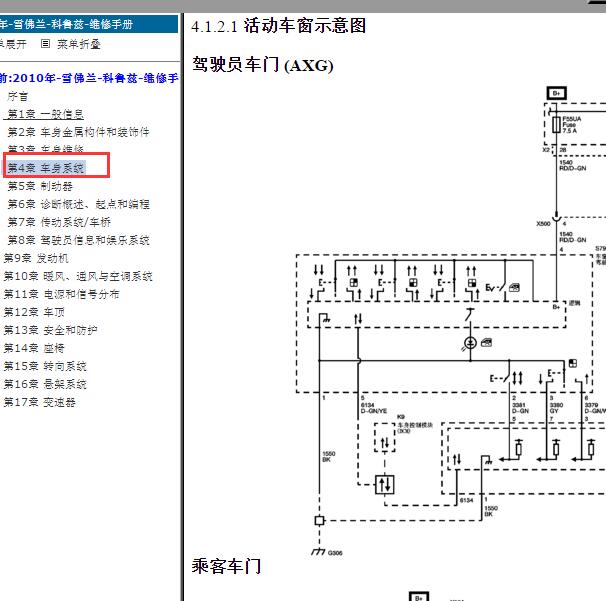Image resolution: width=606 pixels, height=601 pixels.
Task: Open 第16章 悬架系统 chapter
Action: click(x=45, y=384)
